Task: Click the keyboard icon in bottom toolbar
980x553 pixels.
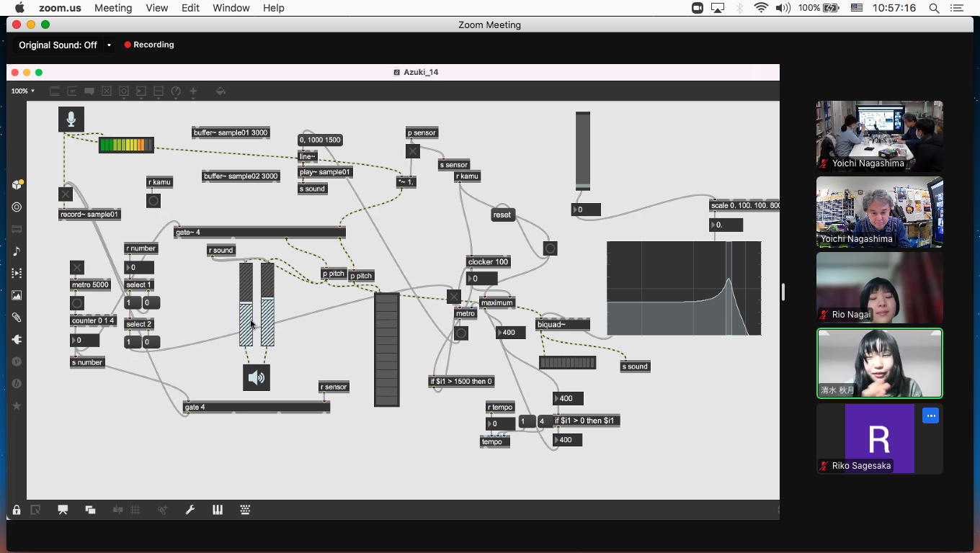Action: [245, 510]
